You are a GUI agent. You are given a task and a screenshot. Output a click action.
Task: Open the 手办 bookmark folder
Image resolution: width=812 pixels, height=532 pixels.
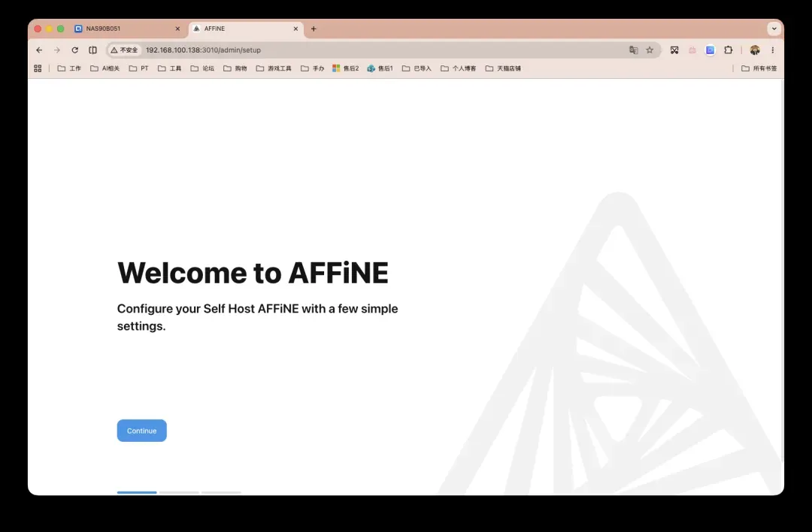312,68
